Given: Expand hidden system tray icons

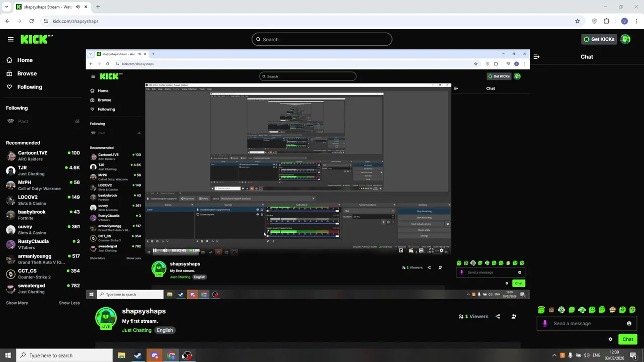Looking at the screenshot, I should click(554, 355).
